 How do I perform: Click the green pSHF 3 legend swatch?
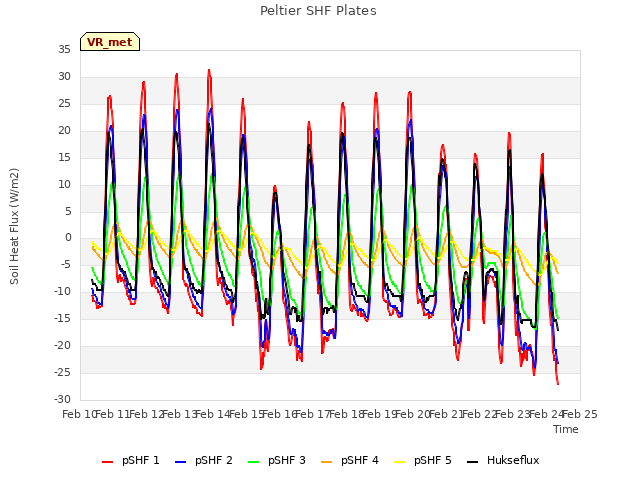click(253, 462)
